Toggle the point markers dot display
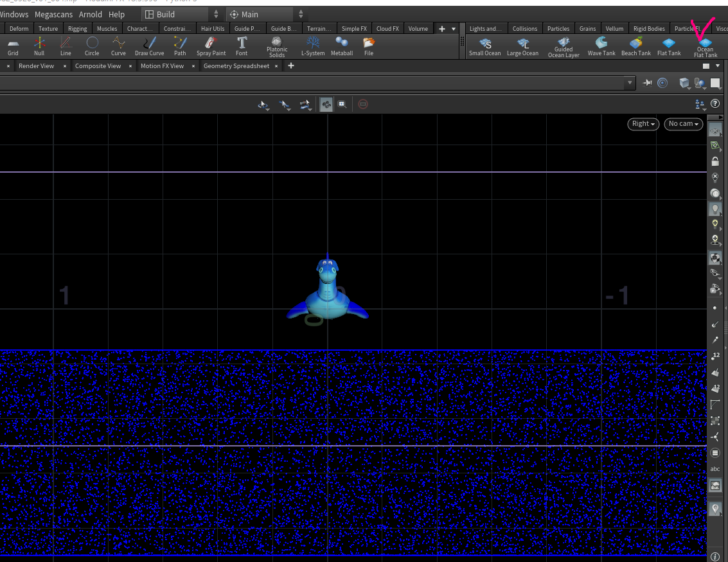 [715, 308]
